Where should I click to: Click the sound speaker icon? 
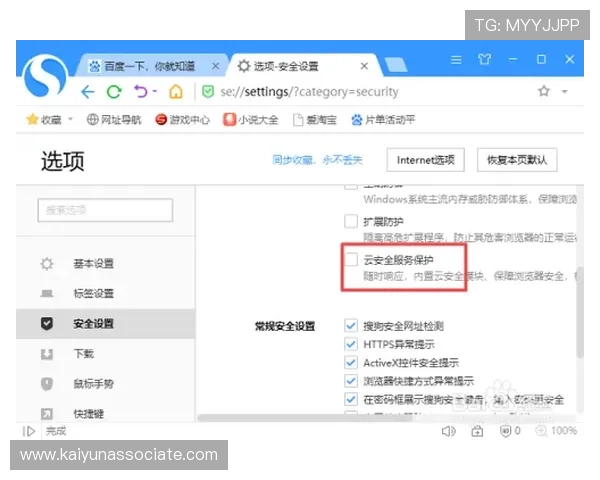[448, 431]
